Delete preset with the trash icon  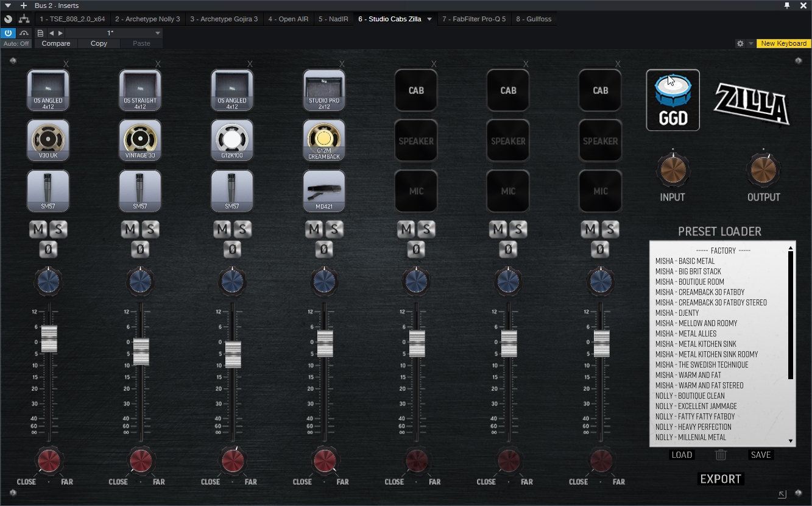[x=721, y=455]
